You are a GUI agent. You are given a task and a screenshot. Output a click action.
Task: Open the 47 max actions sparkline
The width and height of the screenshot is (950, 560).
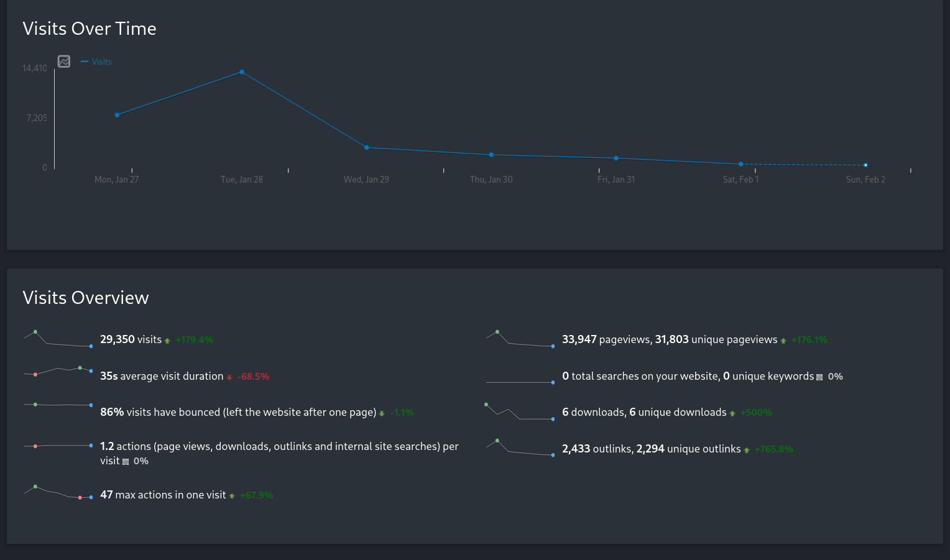(x=58, y=492)
